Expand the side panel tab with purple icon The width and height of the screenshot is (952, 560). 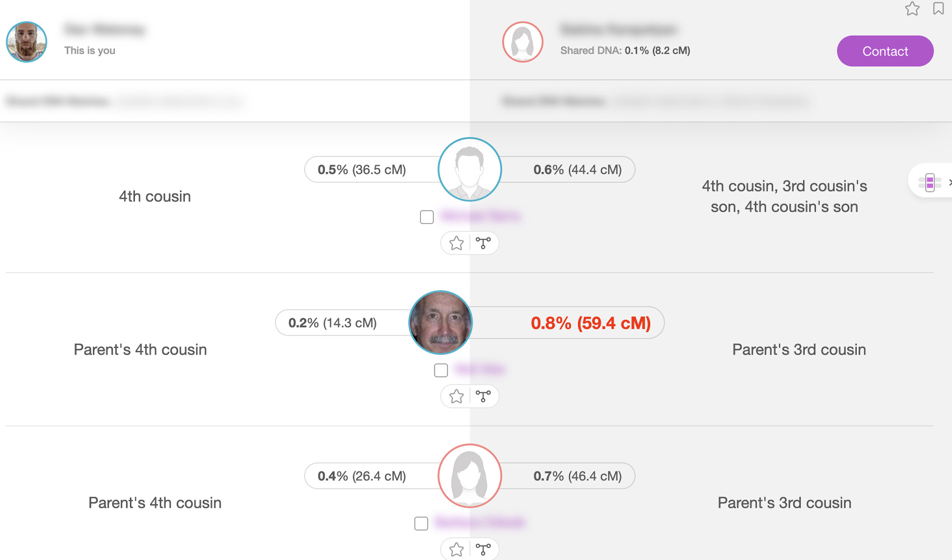click(x=932, y=182)
